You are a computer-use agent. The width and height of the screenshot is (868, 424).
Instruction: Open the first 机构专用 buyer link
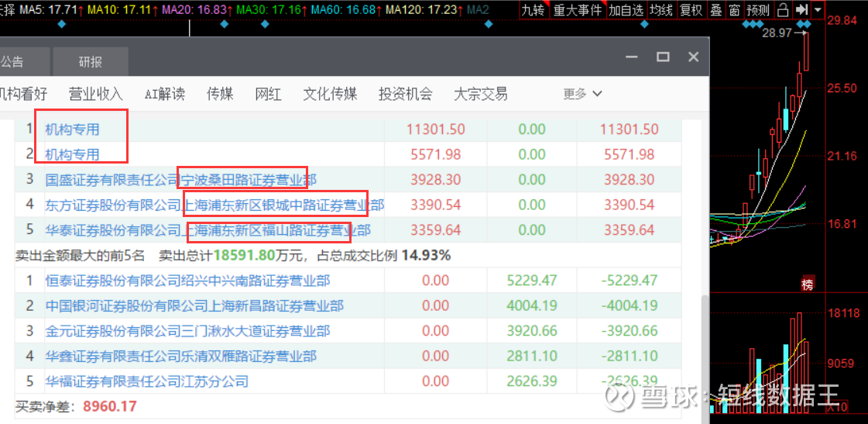click(x=73, y=129)
